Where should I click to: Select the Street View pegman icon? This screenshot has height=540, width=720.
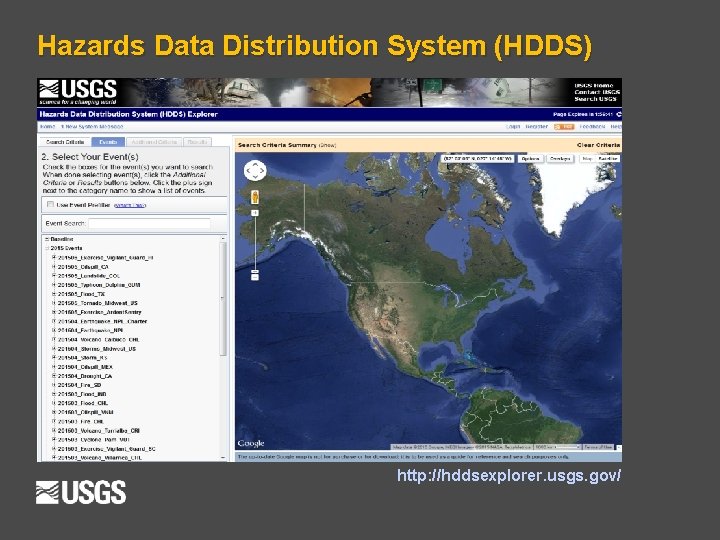pos(255,197)
